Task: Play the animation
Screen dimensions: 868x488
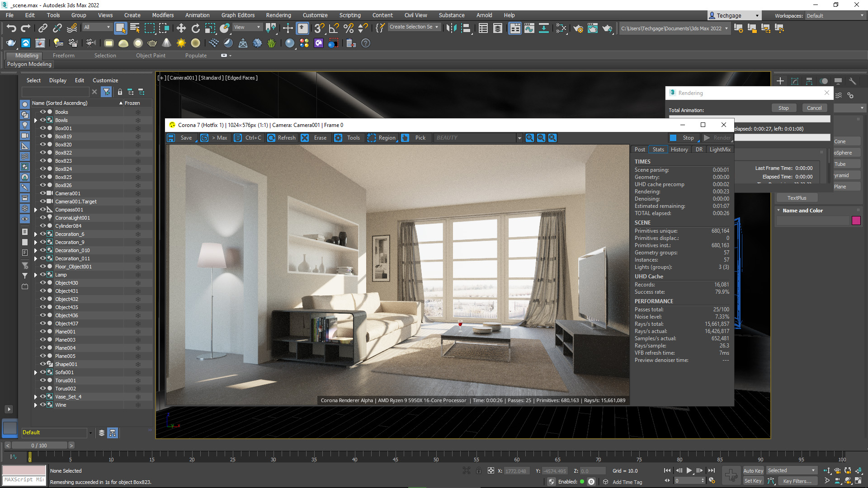Action: 689,470
